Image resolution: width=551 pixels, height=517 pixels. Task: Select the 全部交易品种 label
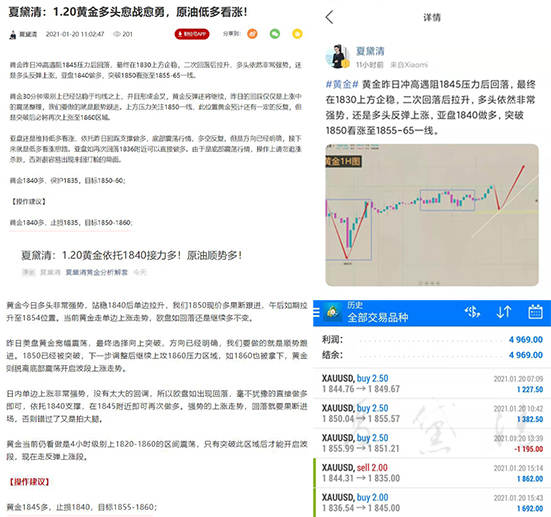[x=377, y=318]
